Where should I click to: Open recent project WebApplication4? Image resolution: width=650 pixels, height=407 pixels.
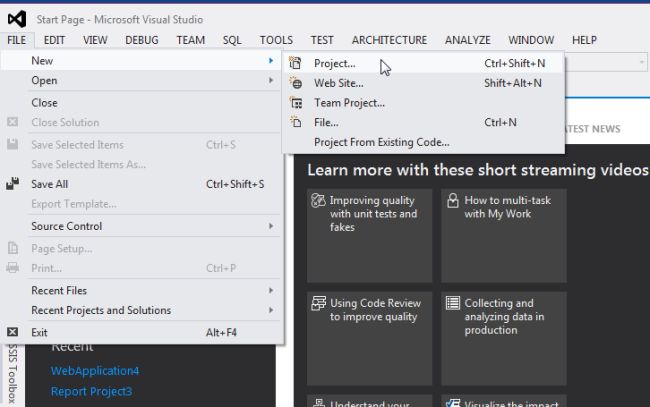pyautogui.click(x=95, y=371)
